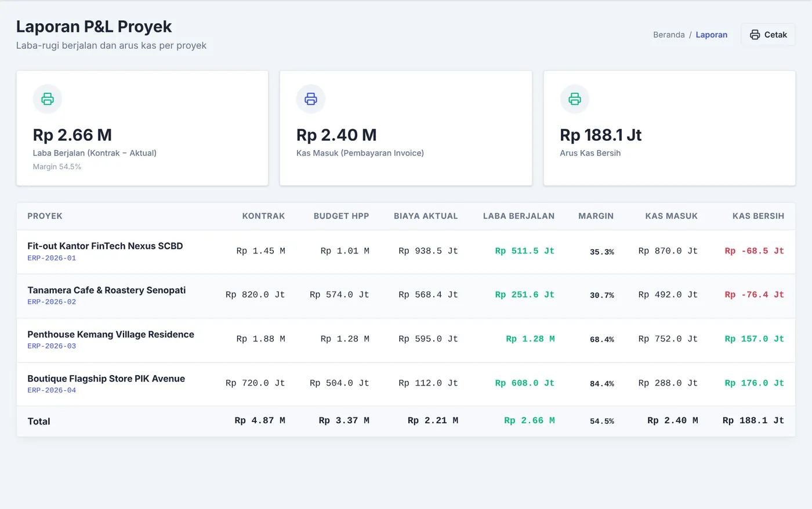Click the KAS BERSIH column header
The height and width of the screenshot is (509, 812).
point(758,216)
